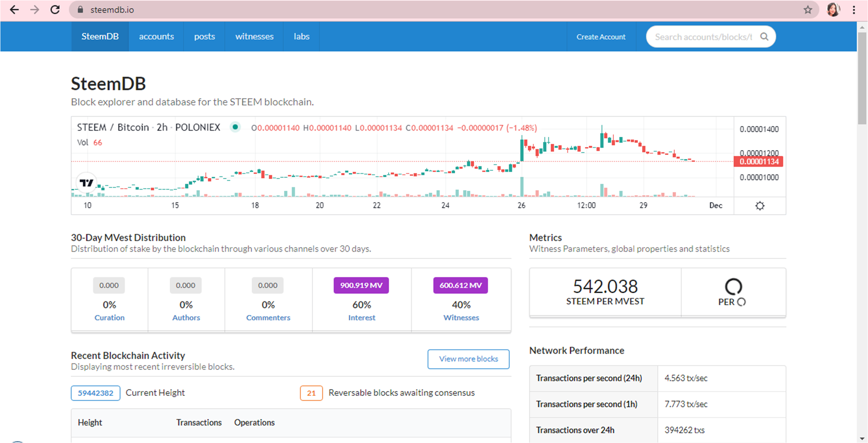This screenshot has width=868, height=443.
Task: Open the labs menu item
Action: point(302,37)
